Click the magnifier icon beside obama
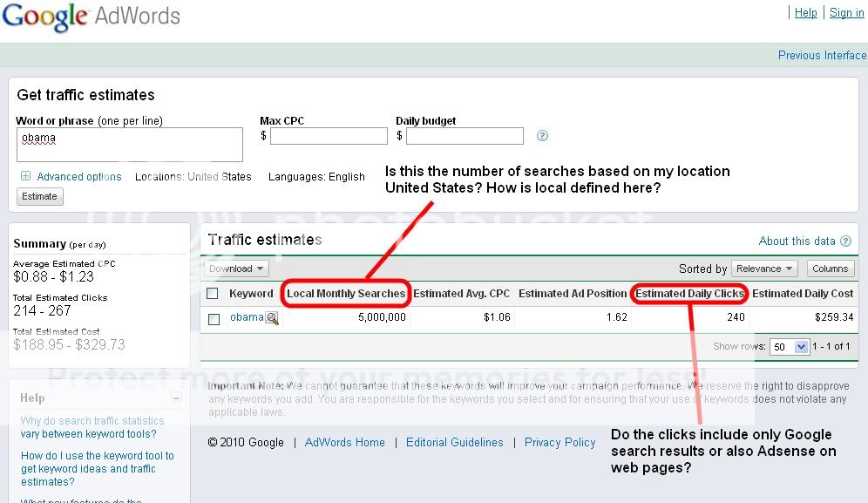868x503 pixels. pyautogui.click(x=272, y=318)
